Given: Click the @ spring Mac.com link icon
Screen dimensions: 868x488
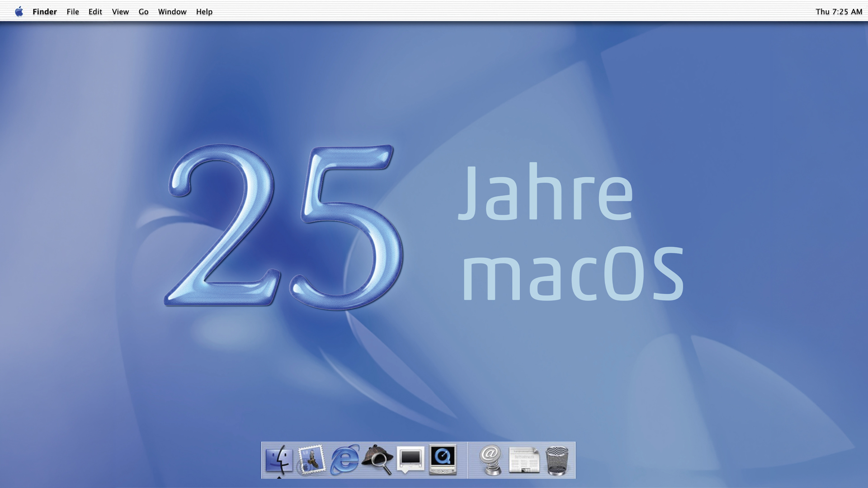Looking at the screenshot, I should click(x=491, y=460).
